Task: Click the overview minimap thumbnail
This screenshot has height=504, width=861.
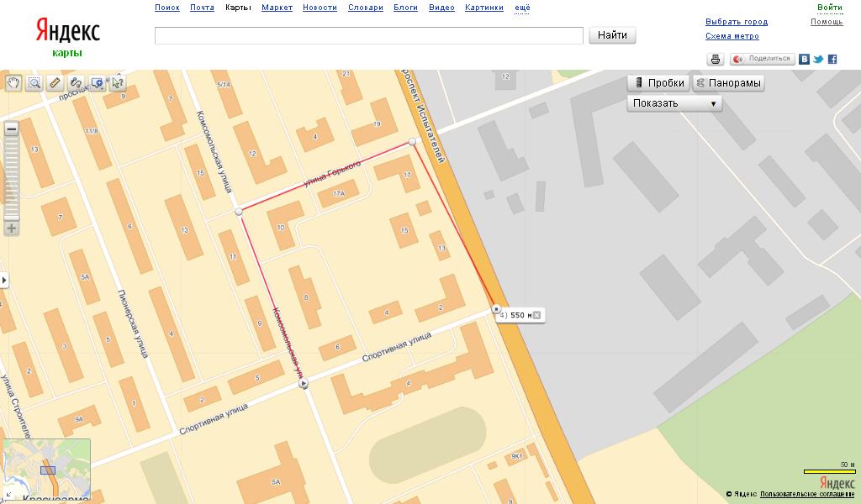Action: 47,469
